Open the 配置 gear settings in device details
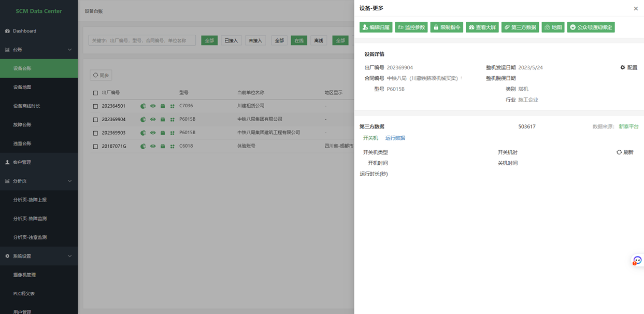The height and width of the screenshot is (314, 644). (x=627, y=67)
